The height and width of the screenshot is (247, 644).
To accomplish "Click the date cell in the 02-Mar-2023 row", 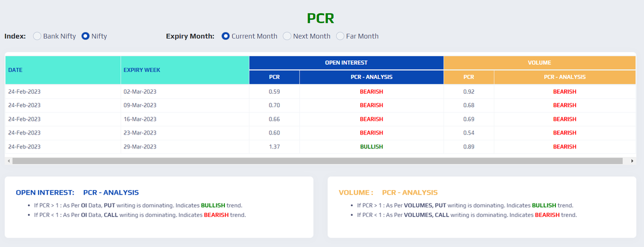I will [63, 92].
